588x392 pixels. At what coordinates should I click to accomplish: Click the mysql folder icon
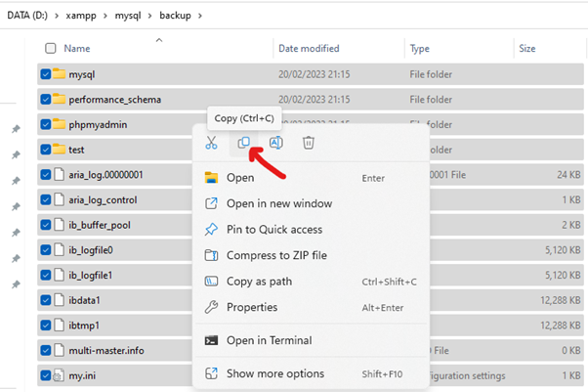[59, 73]
